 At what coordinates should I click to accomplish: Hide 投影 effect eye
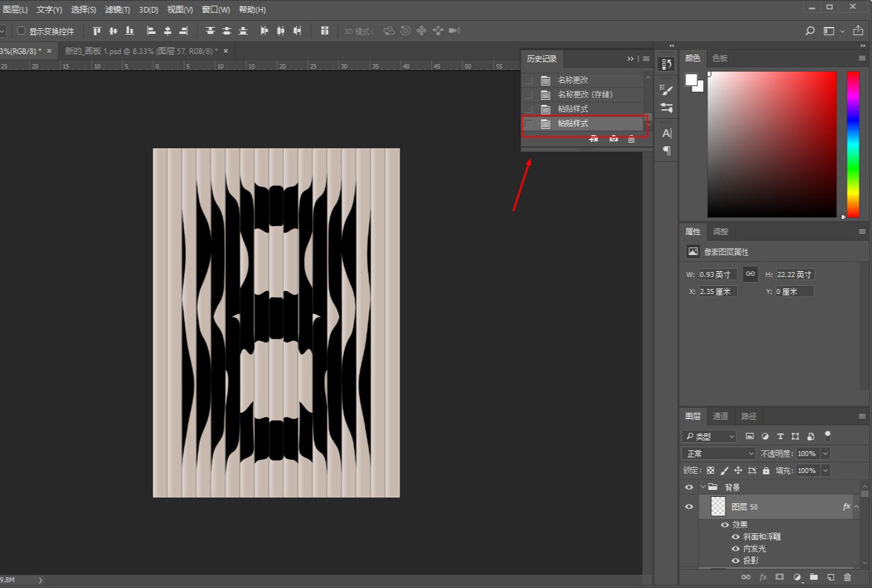coord(735,560)
